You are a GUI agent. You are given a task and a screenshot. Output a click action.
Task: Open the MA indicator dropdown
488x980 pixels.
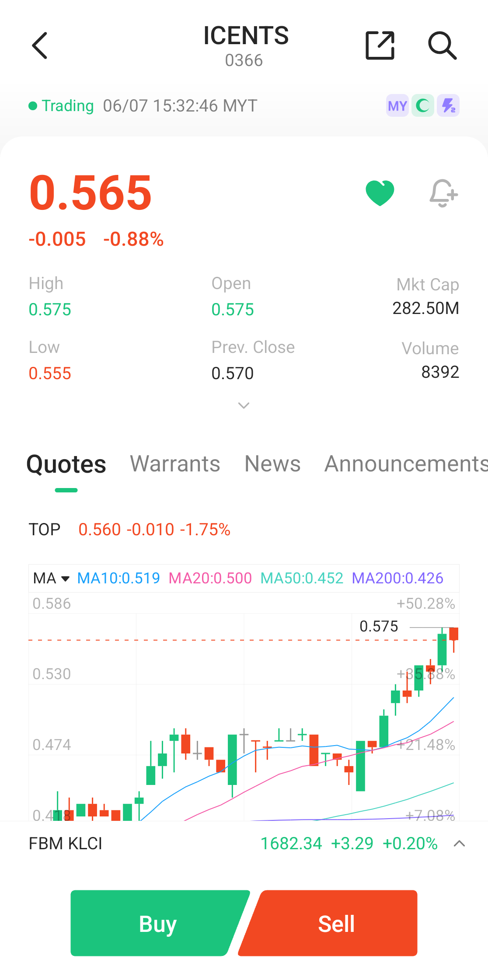pos(51,578)
